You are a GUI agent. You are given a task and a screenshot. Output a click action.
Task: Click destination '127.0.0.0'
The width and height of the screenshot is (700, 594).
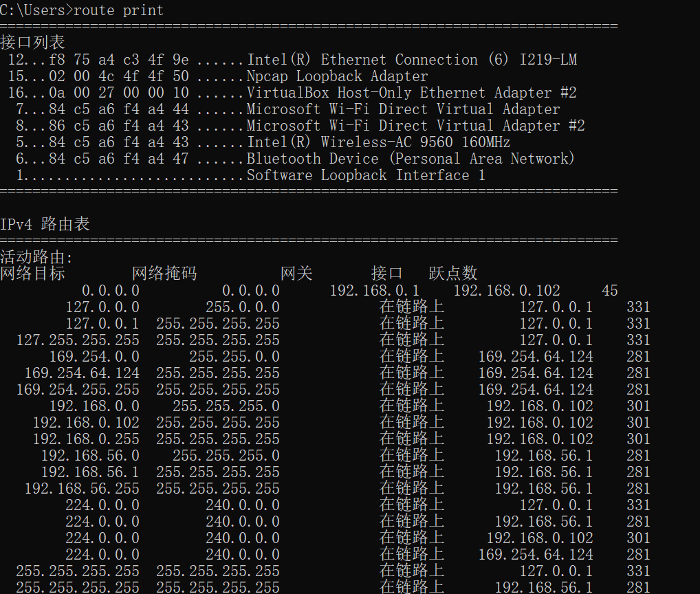tap(102, 307)
